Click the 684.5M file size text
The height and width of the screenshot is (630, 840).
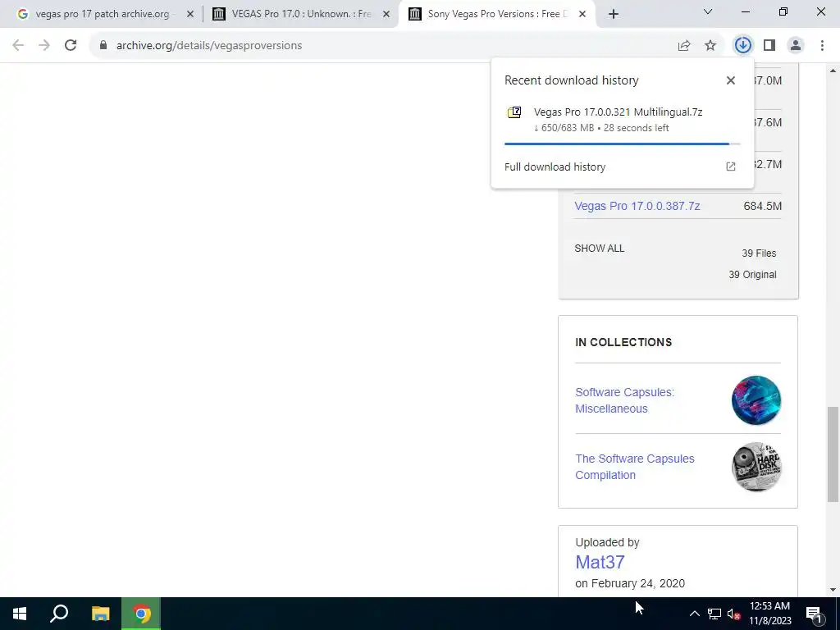[x=762, y=206]
